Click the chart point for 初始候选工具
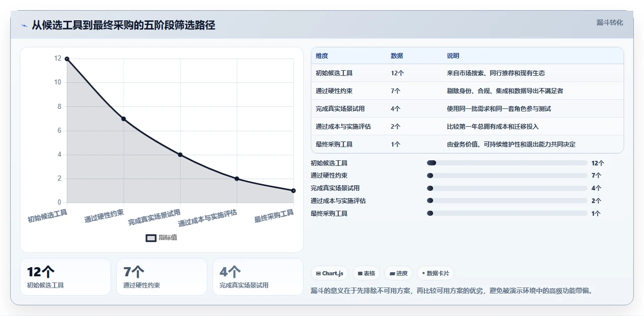The width and height of the screenshot is (644, 316). coord(67,59)
